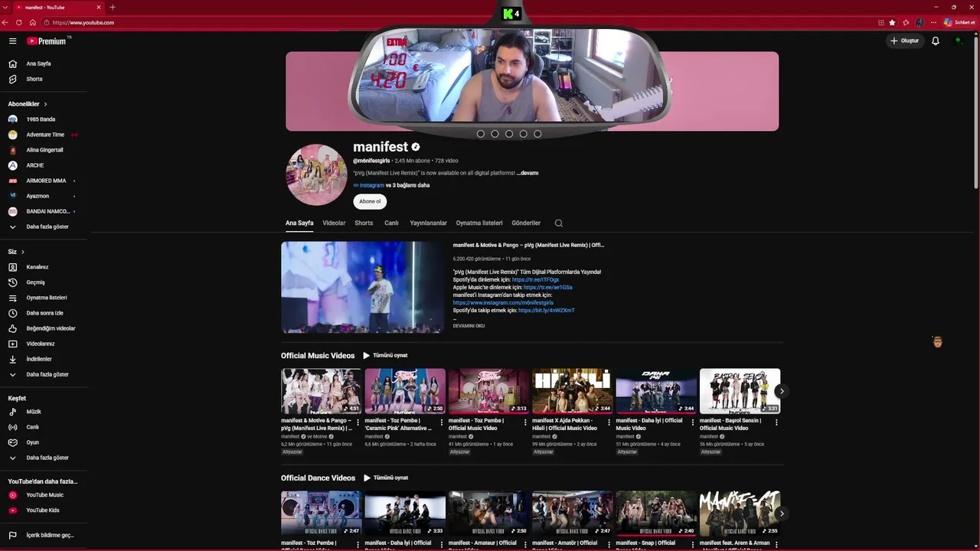Open the bit.ly Spotify follow link
Image resolution: width=980 pixels, height=551 pixels.
click(x=546, y=311)
